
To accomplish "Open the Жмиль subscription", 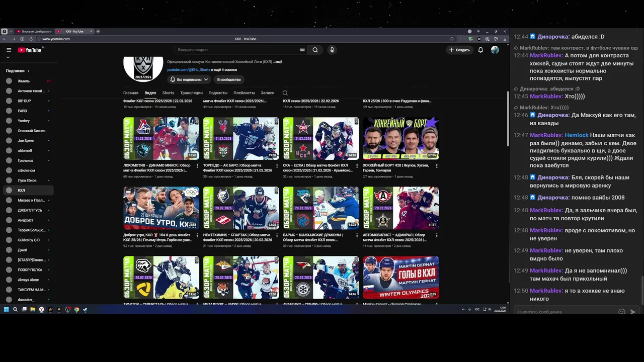I will (x=28, y=81).
